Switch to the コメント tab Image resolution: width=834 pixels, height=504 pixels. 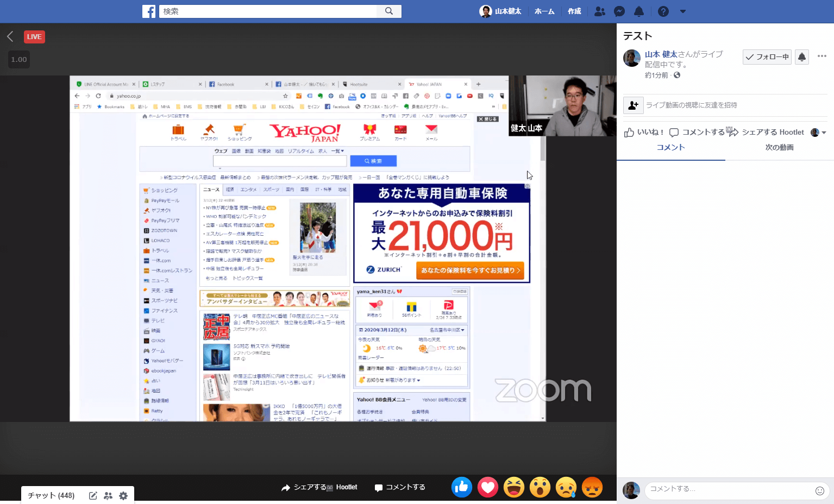click(x=671, y=148)
